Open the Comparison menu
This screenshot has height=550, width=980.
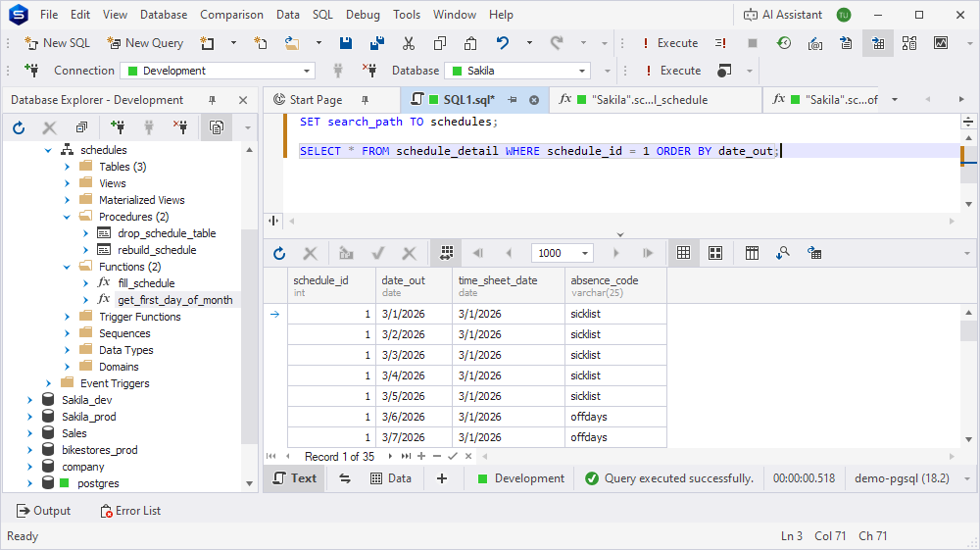pos(231,15)
